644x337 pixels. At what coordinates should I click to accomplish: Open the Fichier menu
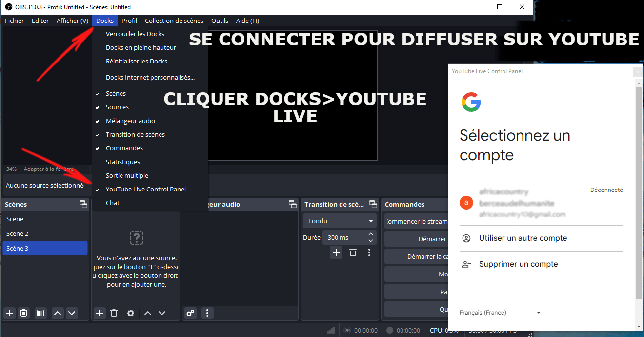click(x=15, y=21)
